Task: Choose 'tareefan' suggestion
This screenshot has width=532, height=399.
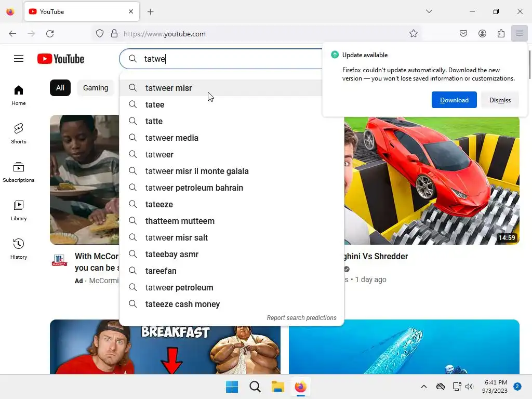Action: pos(231,271)
